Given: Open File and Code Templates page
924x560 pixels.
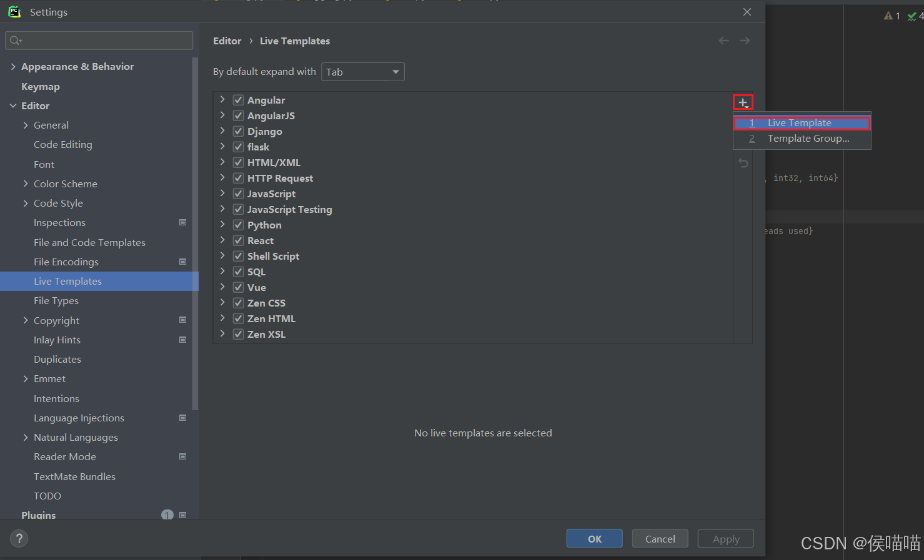Looking at the screenshot, I should [89, 242].
